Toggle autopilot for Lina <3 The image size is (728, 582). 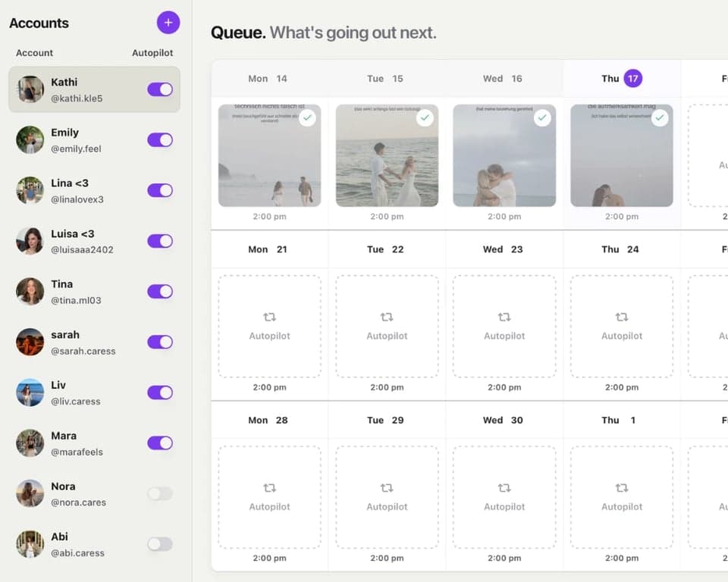[160, 190]
